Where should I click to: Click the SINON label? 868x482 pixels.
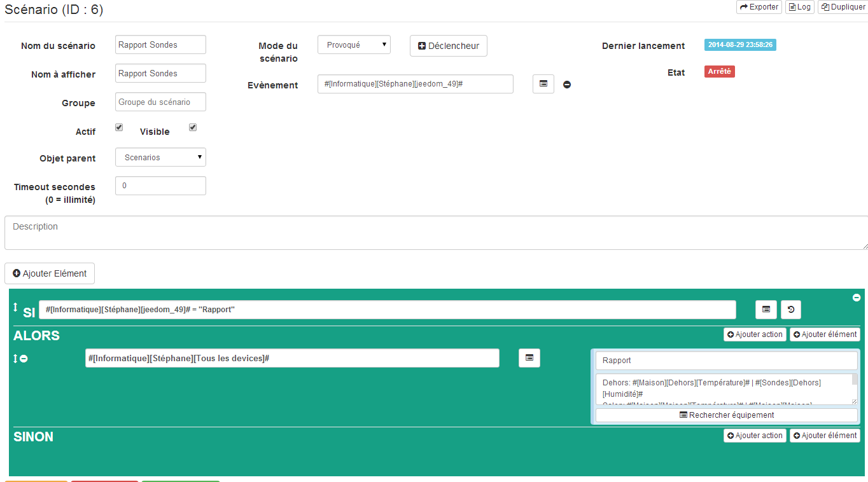pyautogui.click(x=34, y=437)
